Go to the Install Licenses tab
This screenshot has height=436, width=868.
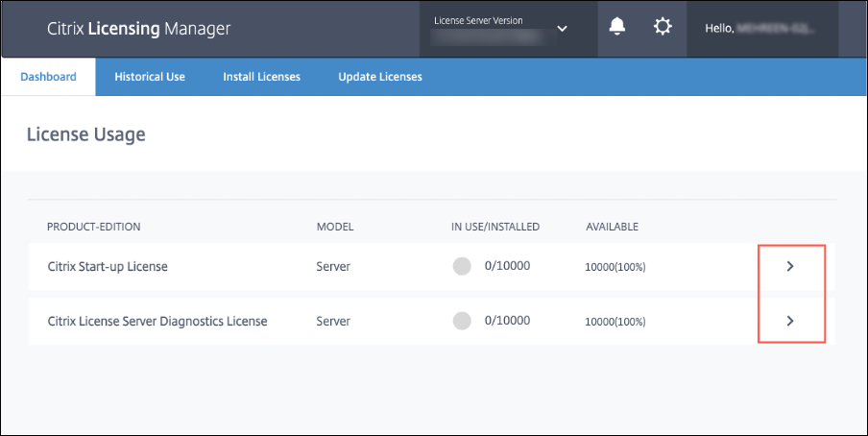pos(261,77)
